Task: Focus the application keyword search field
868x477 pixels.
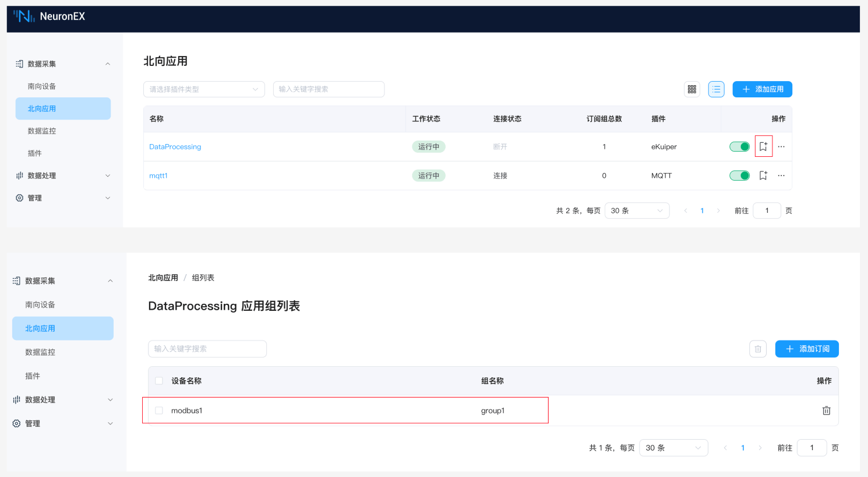Action: 329,89
